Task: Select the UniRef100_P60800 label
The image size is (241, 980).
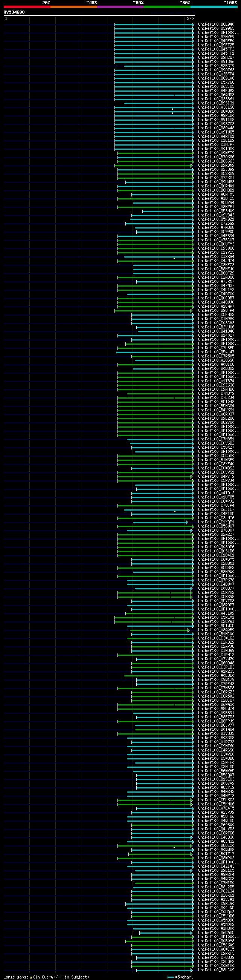Action: 216,825
